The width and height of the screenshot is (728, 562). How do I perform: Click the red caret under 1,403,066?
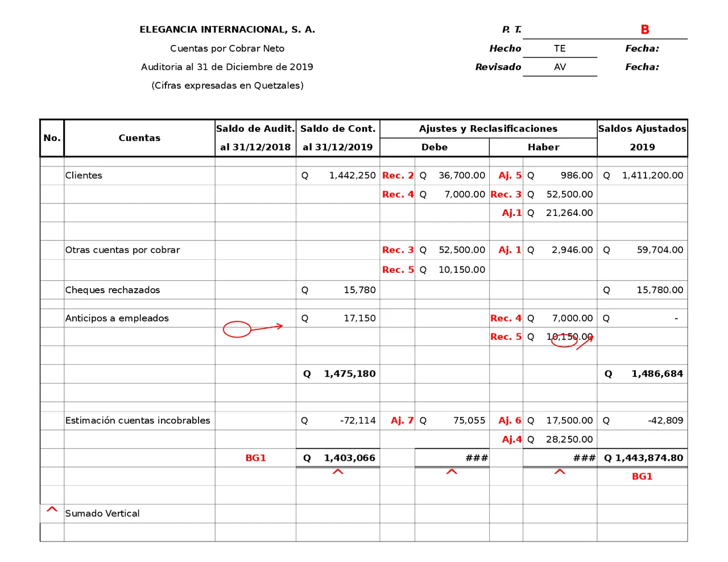pyautogui.click(x=338, y=472)
